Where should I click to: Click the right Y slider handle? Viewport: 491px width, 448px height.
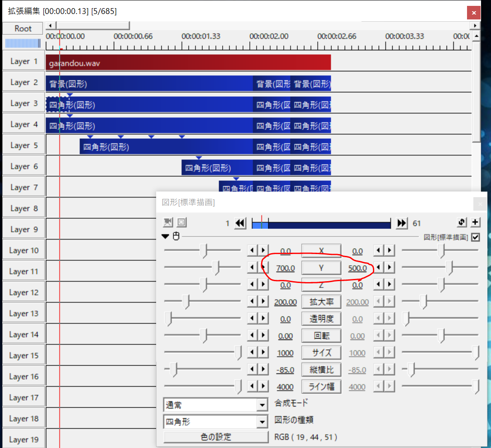pyautogui.click(x=450, y=268)
